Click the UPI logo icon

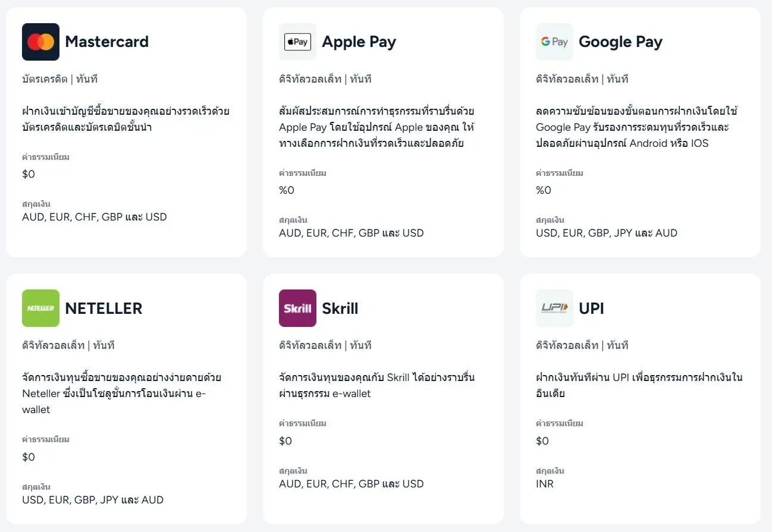(x=554, y=308)
